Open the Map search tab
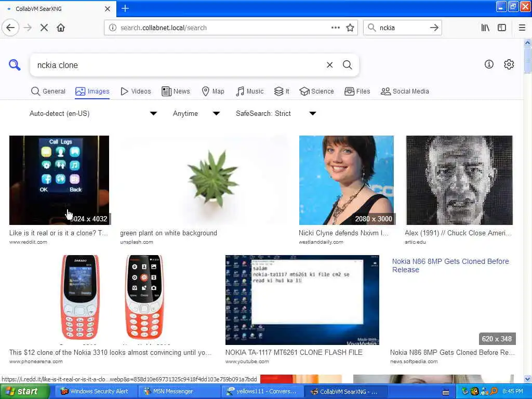532x399 pixels. (x=213, y=91)
